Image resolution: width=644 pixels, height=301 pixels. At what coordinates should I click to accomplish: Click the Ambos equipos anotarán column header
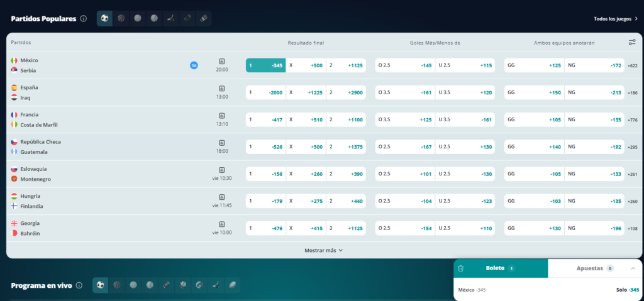564,43
